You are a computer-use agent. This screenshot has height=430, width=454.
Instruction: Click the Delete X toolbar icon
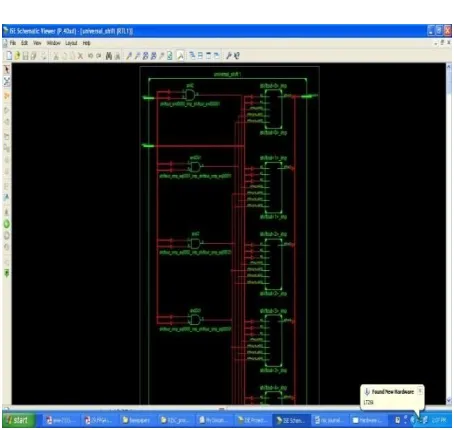(x=80, y=56)
